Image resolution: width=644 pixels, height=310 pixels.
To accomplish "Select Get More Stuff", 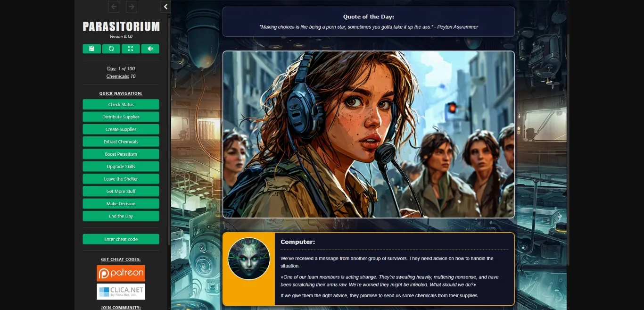I will coord(121,191).
